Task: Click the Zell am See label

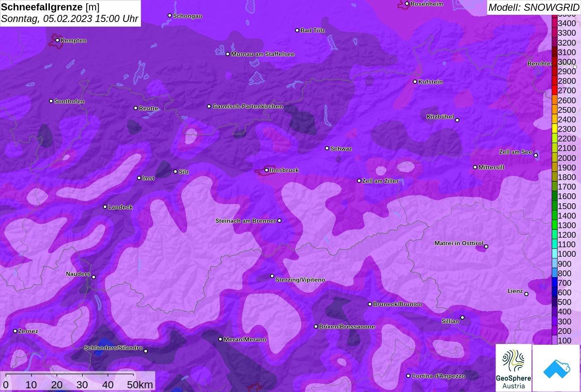Action: point(515,152)
